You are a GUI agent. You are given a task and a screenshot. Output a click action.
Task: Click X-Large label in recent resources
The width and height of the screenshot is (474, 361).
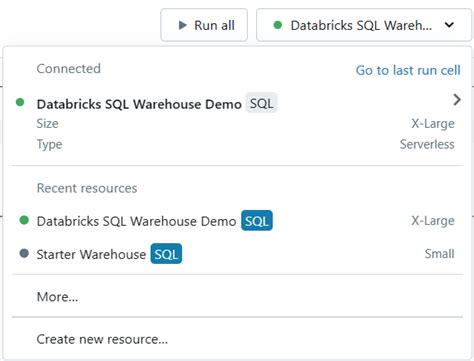[433, 221]
